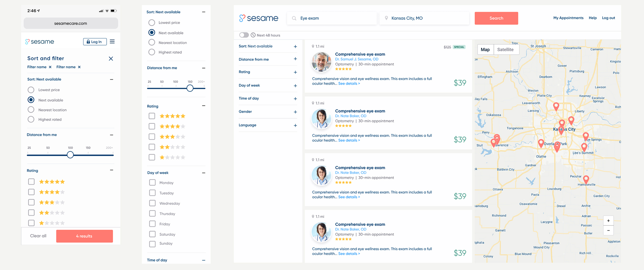The width and height of the screenshot is (644, 270).
Task: Open Dr. Samuel J. Sesame, OD profile link
Action: [357, 59]
